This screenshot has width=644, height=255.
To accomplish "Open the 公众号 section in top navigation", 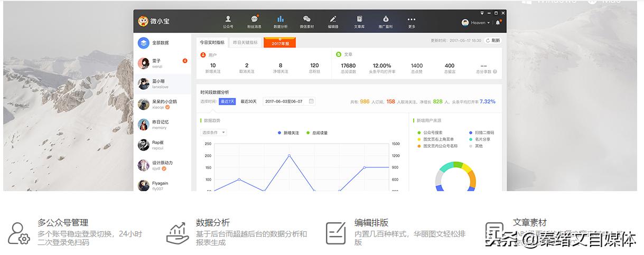I will click(228, 22).
